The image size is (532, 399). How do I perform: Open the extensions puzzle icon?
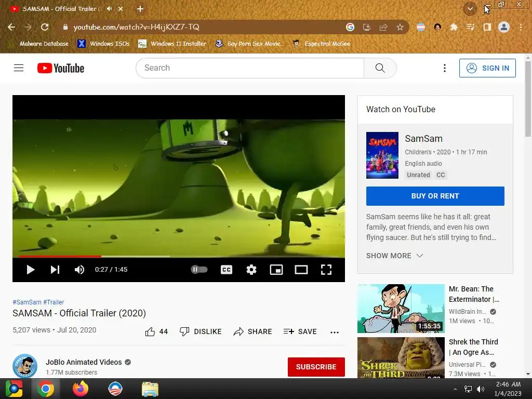(454, 27)
